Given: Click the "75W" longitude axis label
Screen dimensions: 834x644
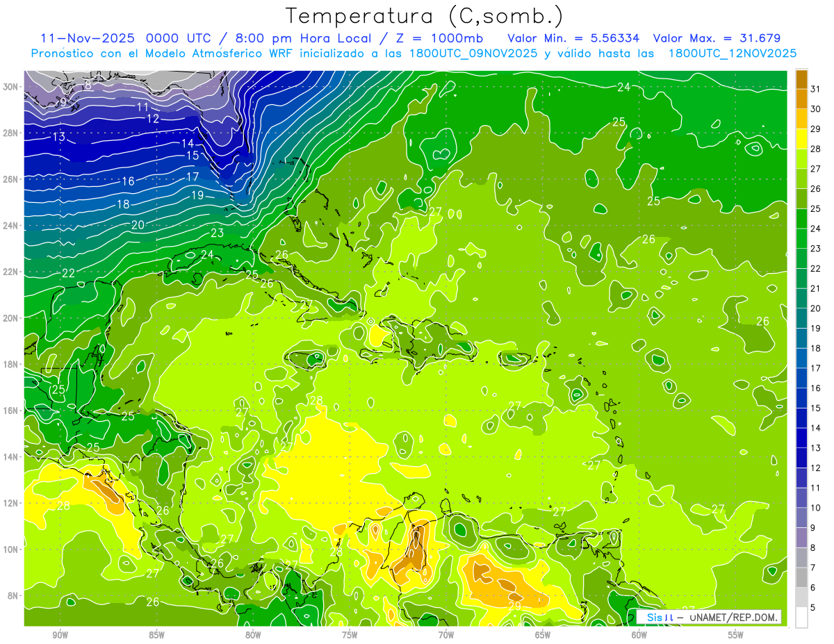Looking at the screenshot, I should pyautogui.click(x=350, y=636).
